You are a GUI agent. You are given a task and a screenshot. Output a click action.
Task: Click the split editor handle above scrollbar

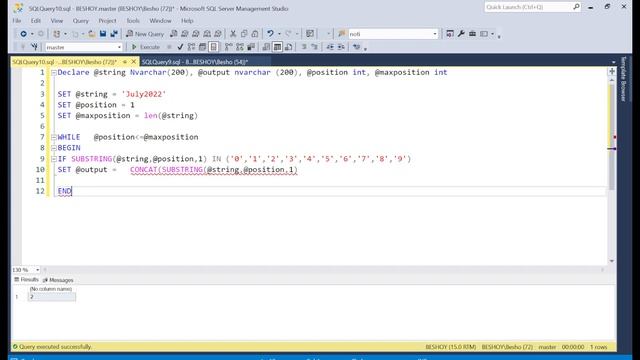point(611,72)
